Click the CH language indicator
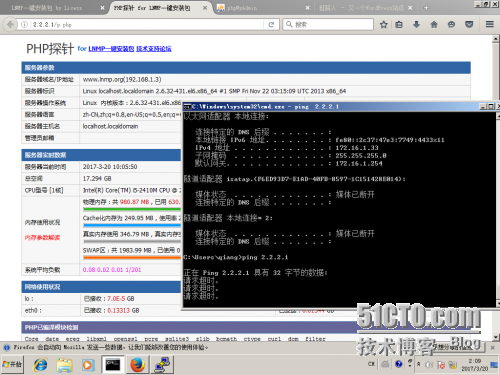The image size is (500, 375). (371, 364)
